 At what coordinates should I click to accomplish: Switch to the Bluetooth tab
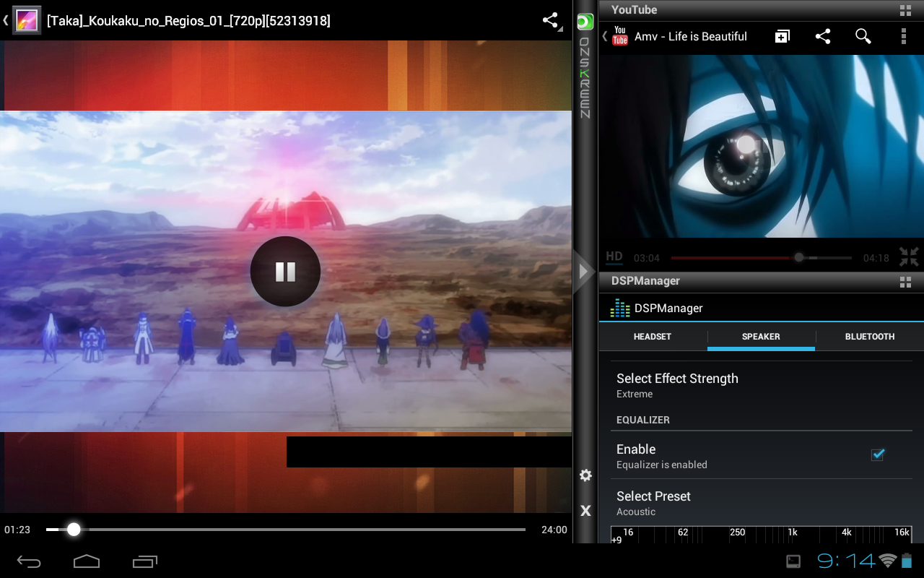870,337
